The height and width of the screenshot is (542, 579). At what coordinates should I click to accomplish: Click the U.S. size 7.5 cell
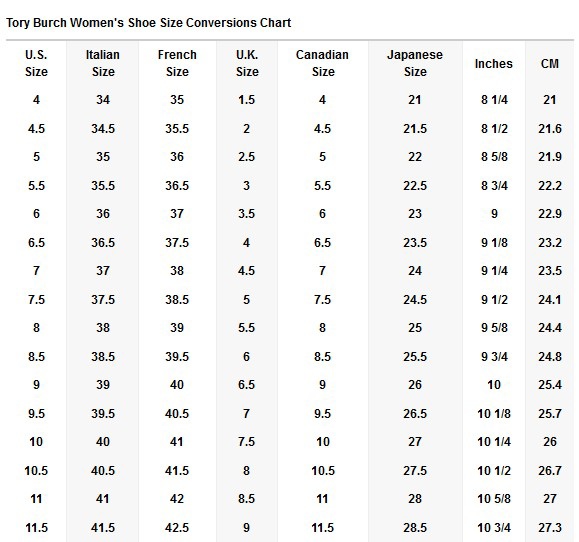pos(36,299)
